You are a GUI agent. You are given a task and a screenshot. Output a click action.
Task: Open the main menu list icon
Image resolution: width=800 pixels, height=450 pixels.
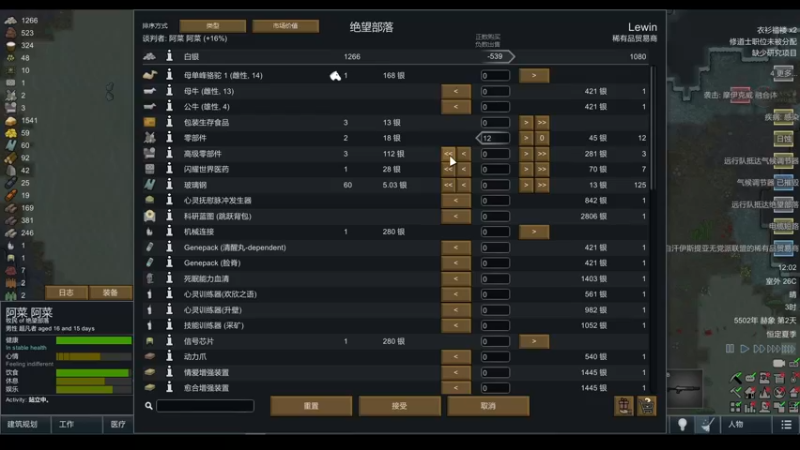point(786,424)
